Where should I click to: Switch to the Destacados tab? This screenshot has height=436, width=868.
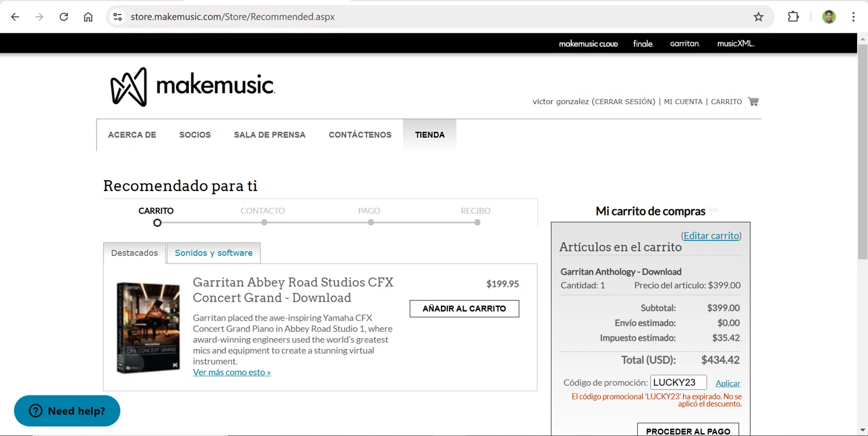tap(135, 253)
